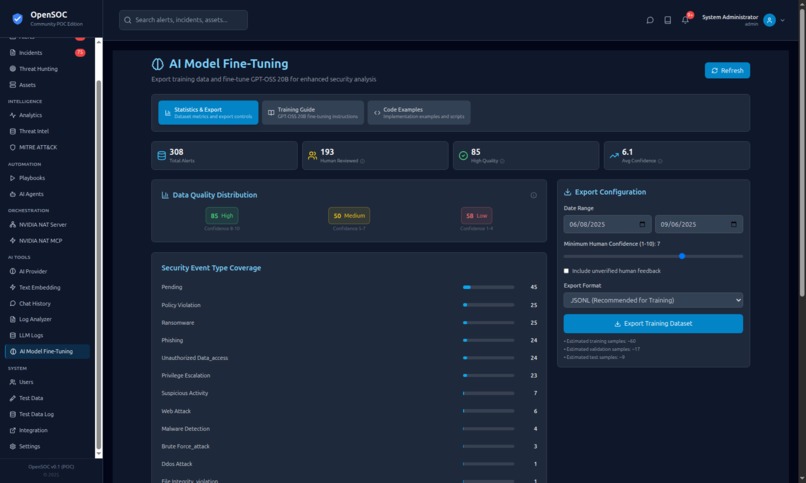Click the Test Data Log icon
Image resolution: width=806 pixels, height=483 pixels.
tap(12, 414)
